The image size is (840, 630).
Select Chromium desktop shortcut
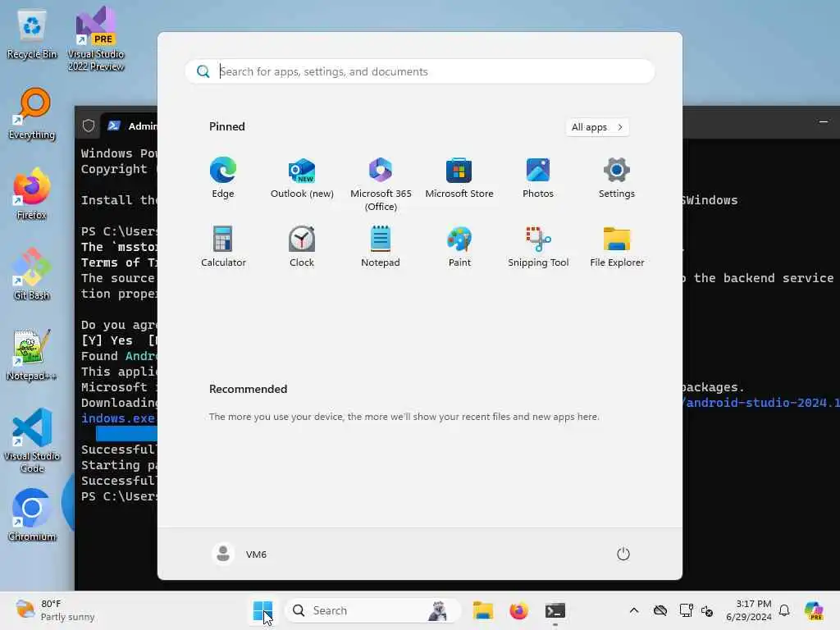tap(32, 515)
